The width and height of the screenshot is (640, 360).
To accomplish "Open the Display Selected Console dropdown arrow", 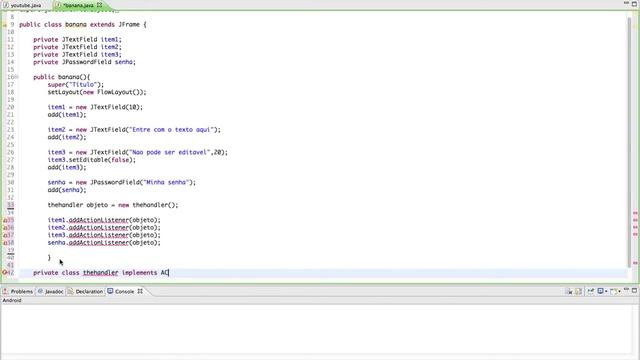I will click(x=606, y=291).
